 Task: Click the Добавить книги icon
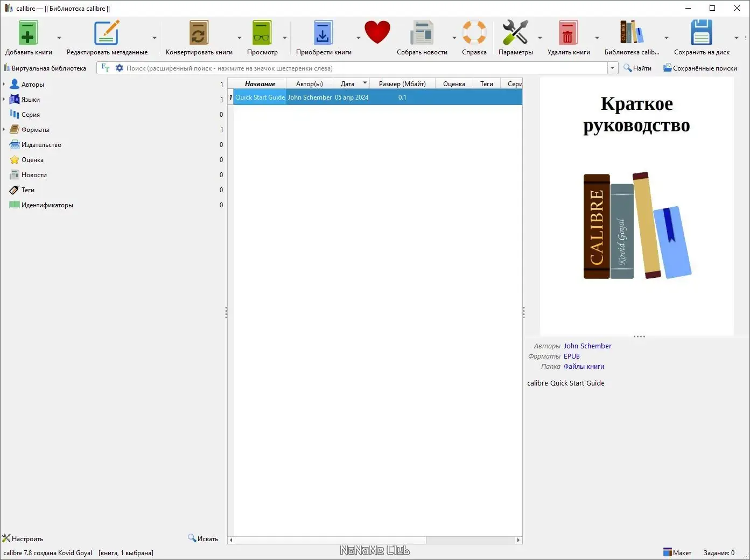(28, 33)
